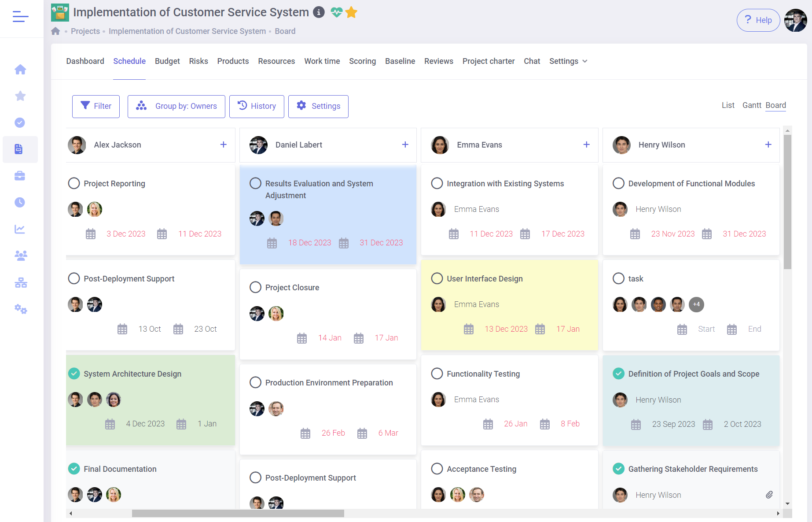The image size is (812, 522).
Task: Toggle the favorite star next to the project title
Action: point(351,12)
